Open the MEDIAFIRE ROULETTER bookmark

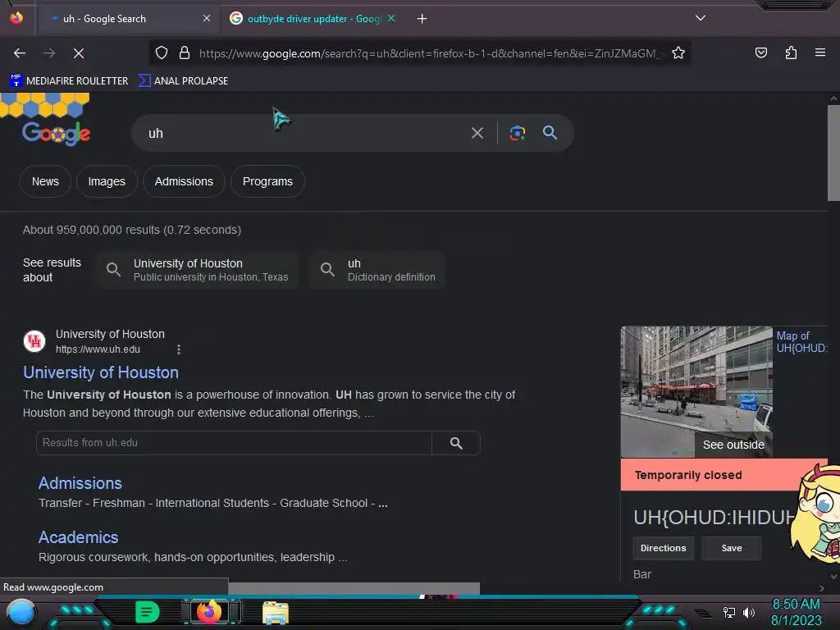[69, 81]
